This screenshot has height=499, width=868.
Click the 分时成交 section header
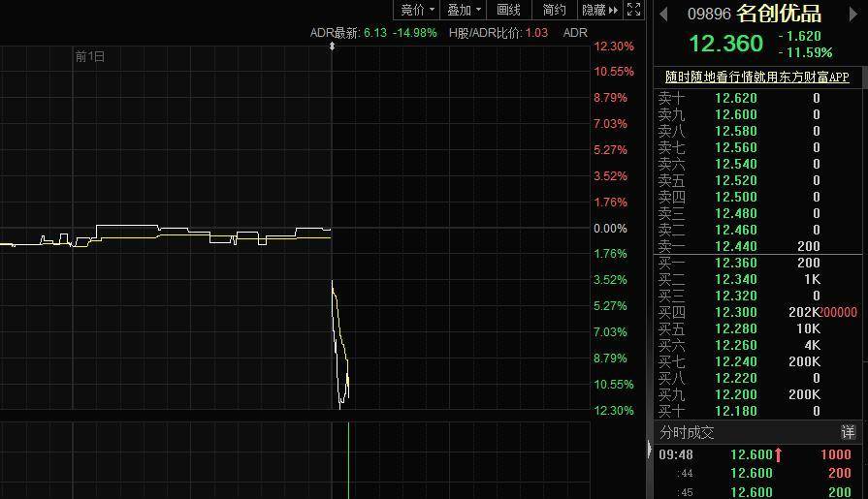687,432
